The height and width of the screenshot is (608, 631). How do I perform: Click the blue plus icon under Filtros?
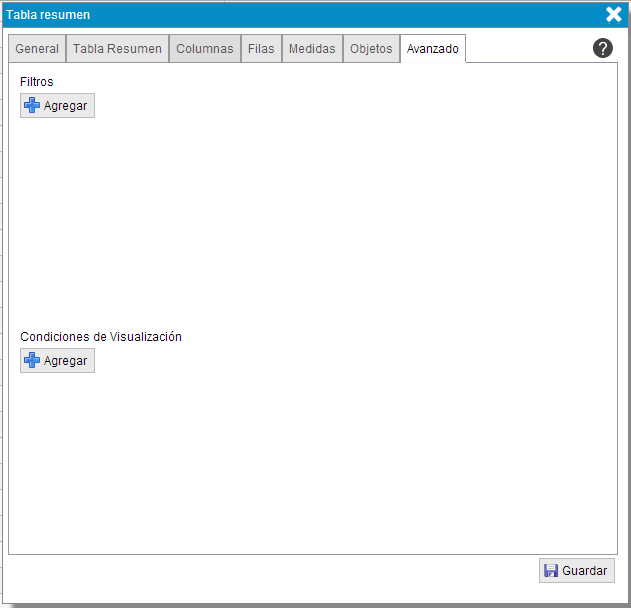point(32,106)
